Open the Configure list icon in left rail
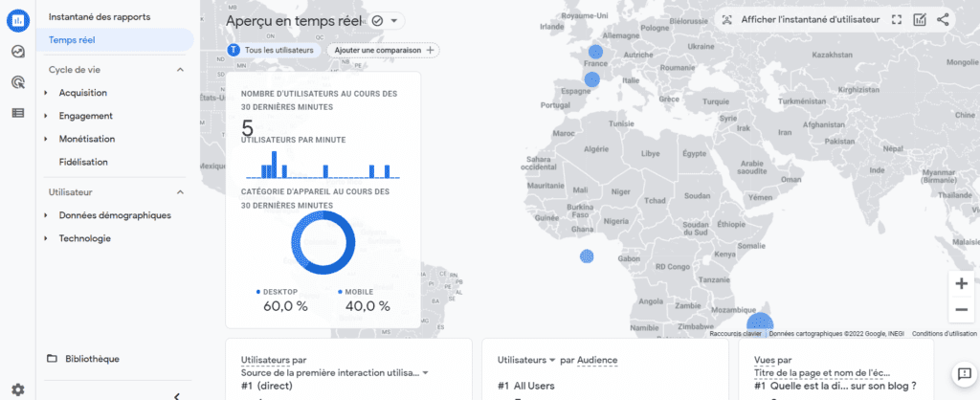The image size is (980, 400). [17, 113]
